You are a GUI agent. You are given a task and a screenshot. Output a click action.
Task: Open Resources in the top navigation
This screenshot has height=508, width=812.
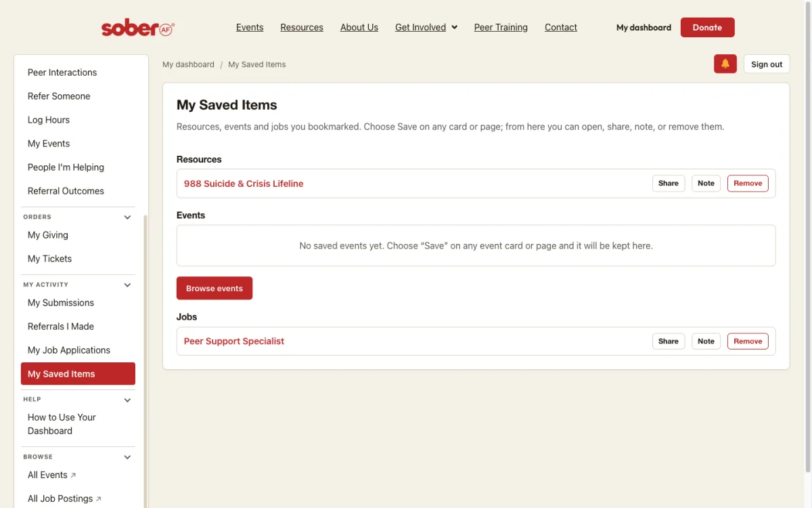coord(302,28)
